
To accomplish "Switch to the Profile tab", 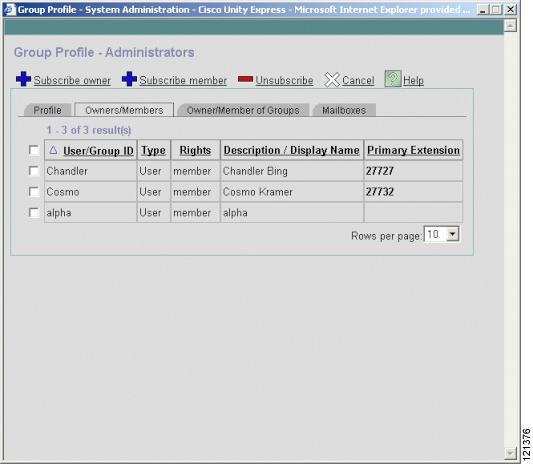I will 48,110.
